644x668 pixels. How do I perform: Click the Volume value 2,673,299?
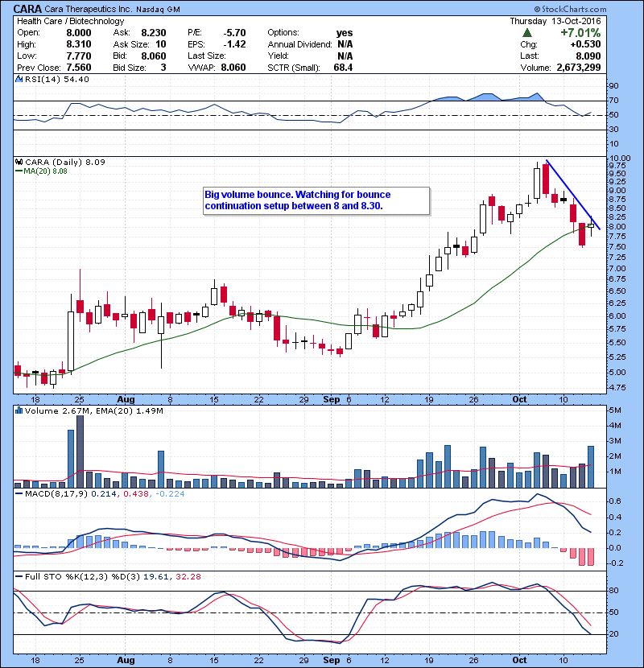pos(579,68)
